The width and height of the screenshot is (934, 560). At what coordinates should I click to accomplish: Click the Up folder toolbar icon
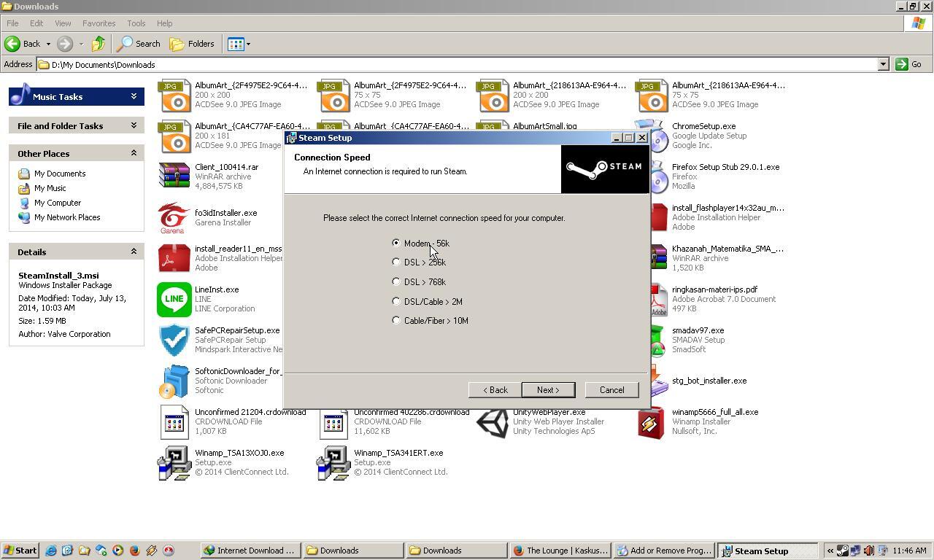click(x=99, y=44)
